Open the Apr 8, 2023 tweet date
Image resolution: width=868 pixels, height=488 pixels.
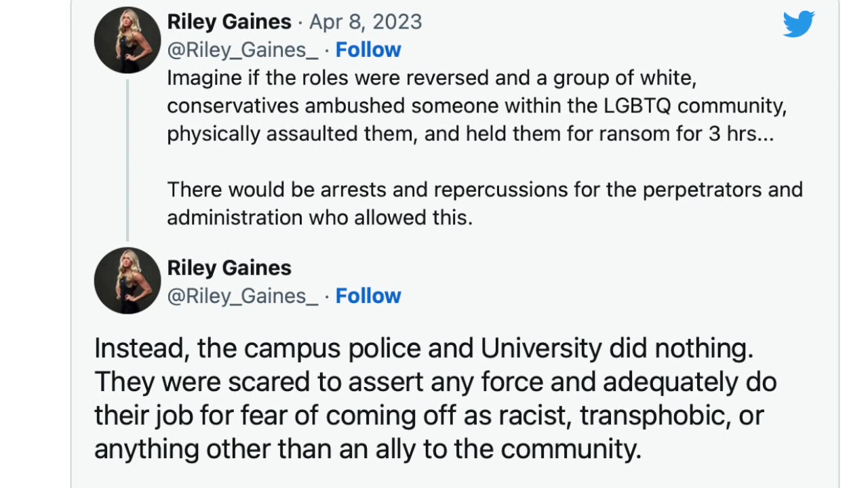tap(366, 22)
